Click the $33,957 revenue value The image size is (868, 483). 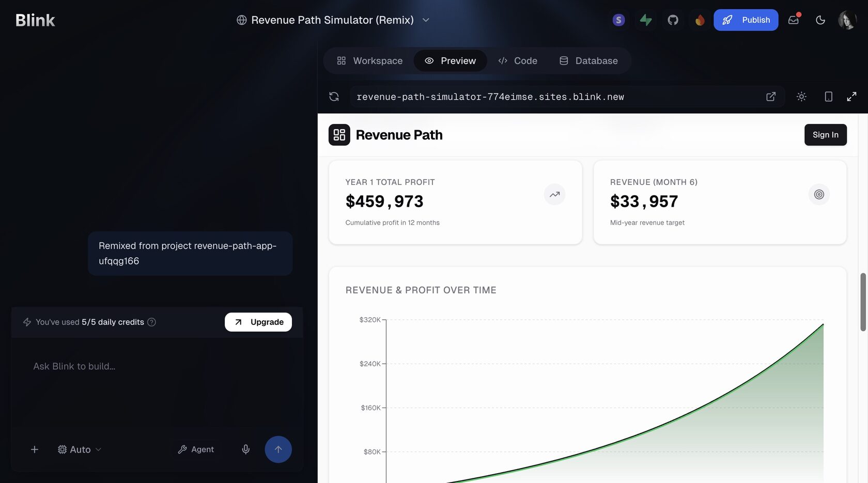644,201
